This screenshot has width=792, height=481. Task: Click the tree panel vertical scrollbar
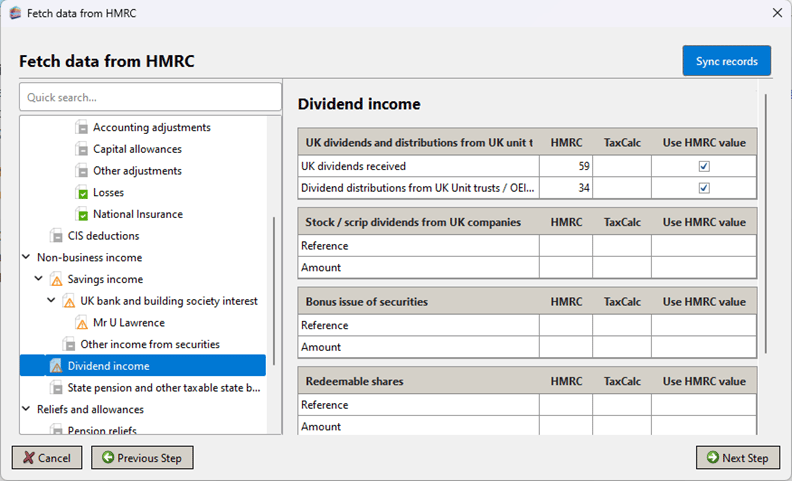274,291
